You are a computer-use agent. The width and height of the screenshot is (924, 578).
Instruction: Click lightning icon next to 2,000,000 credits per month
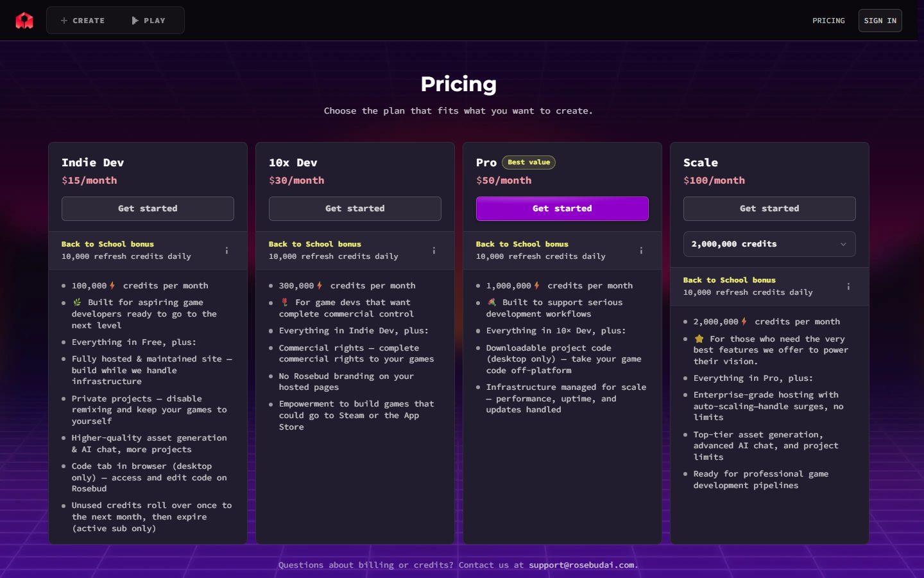[744, 322]
